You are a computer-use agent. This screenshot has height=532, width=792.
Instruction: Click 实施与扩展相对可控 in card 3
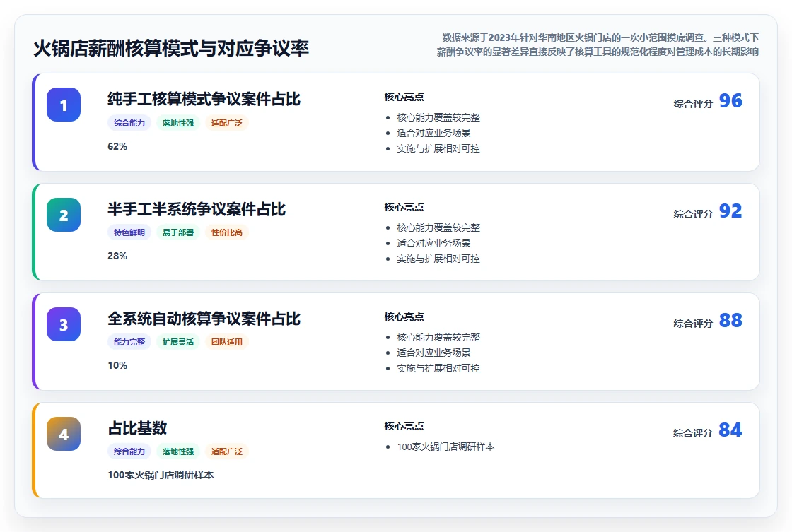click(x=438, y=369)
